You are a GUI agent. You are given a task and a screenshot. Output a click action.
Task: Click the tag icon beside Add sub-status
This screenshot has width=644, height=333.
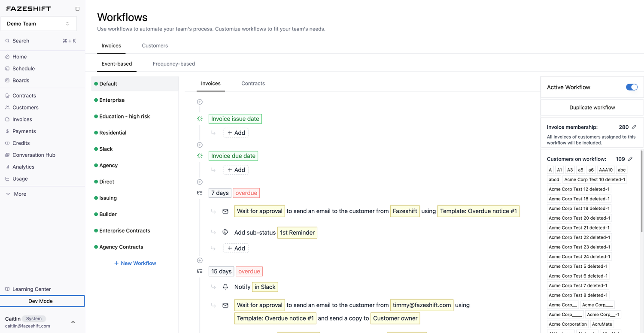[225, 232]
